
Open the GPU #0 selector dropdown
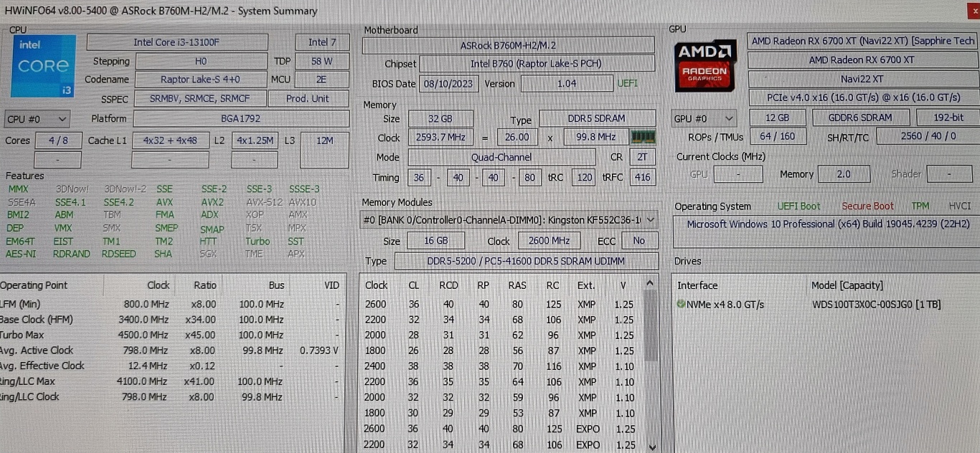(705, 118)
